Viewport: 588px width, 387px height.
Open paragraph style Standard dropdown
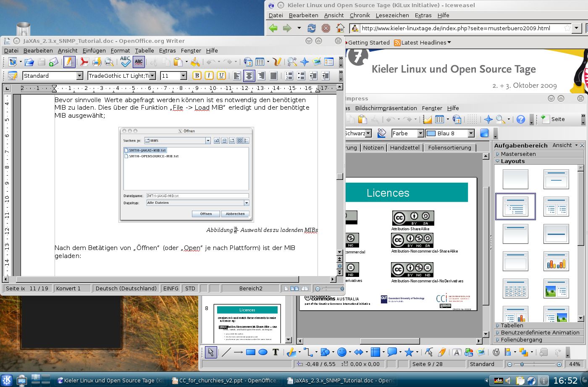[x=79, y=76]
